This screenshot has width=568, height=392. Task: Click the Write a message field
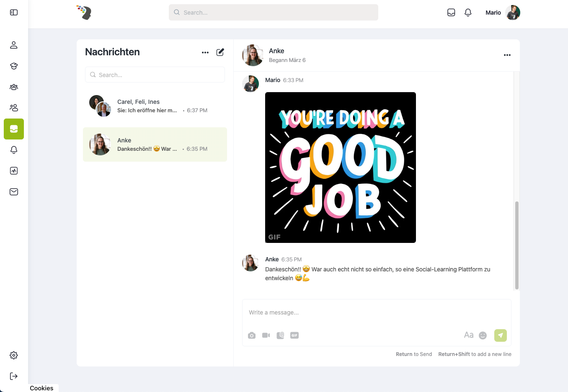point(377,312)
